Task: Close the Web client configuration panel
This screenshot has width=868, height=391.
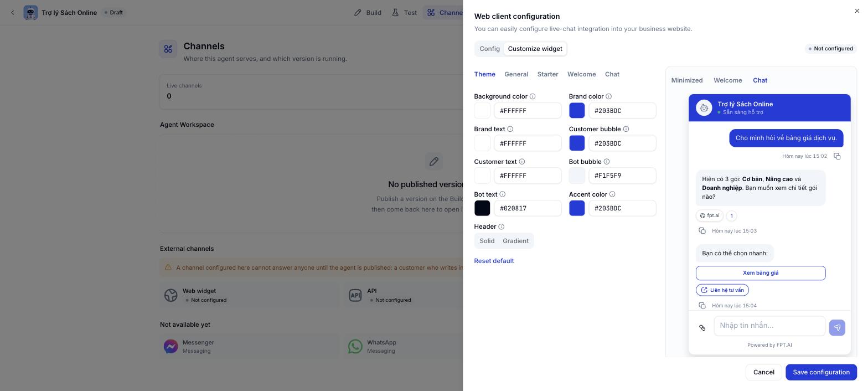Action: pos(857,11)
